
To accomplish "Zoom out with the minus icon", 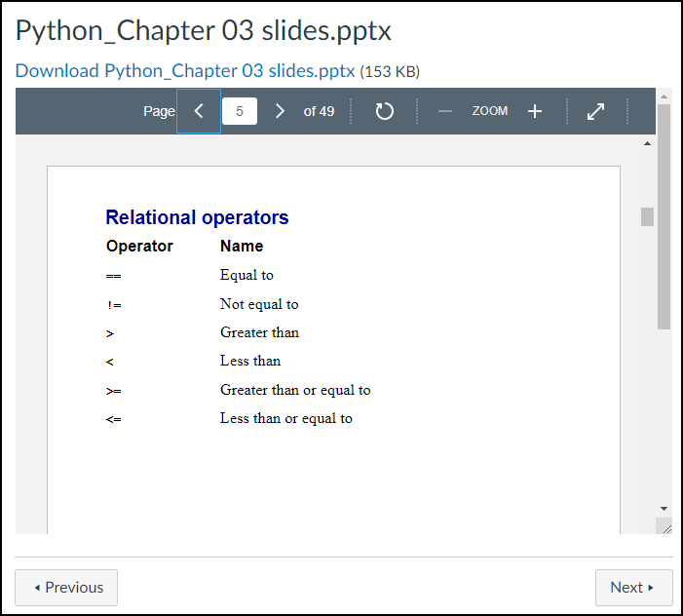I will 444,111.
